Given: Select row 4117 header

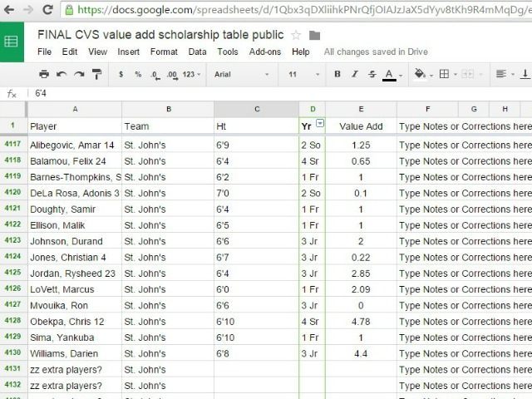Looking at the screenshot, I should point(13,145).
